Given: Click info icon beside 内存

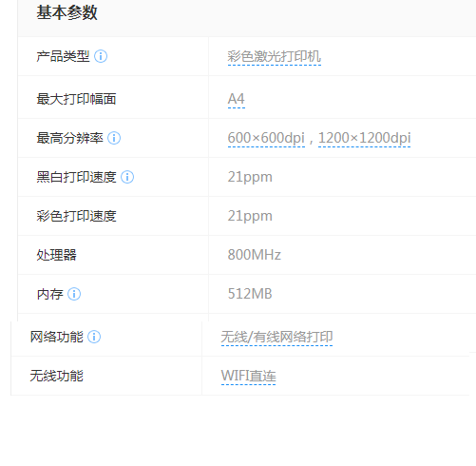Looking at the screenshot, I should 74,294.
